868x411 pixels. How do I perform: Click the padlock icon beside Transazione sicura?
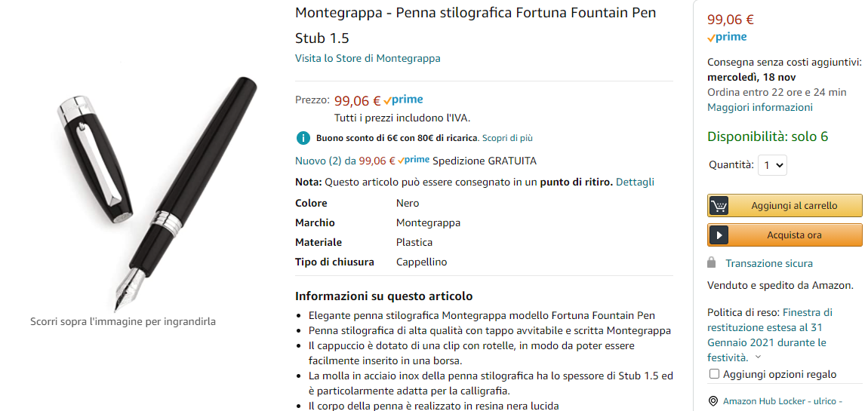click(x=711, y=263)
